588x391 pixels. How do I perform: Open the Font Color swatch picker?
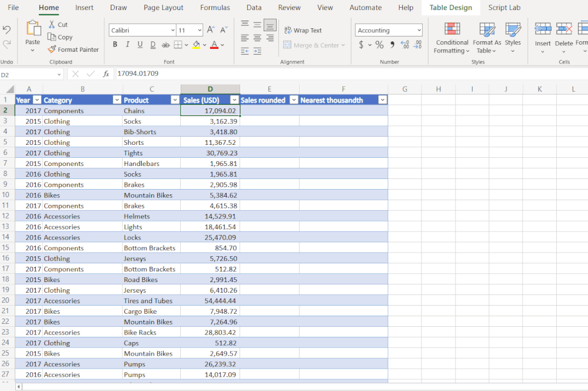[x=221, y=45]
